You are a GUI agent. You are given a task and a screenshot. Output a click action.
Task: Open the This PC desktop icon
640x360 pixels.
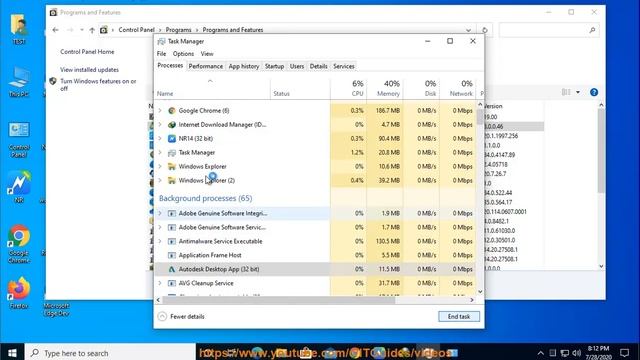click(19, 82)
